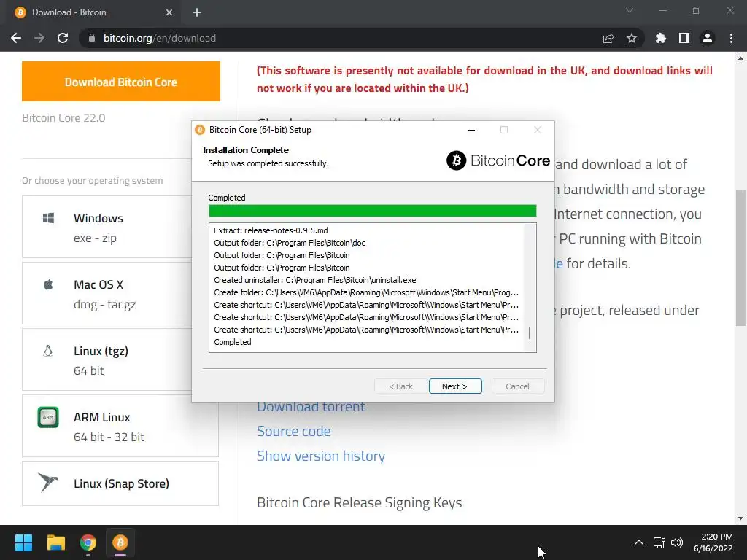The width and height of the screenshot is (747, 560).
Task: Click the share page icon in address bar
Action: (608, 38)
